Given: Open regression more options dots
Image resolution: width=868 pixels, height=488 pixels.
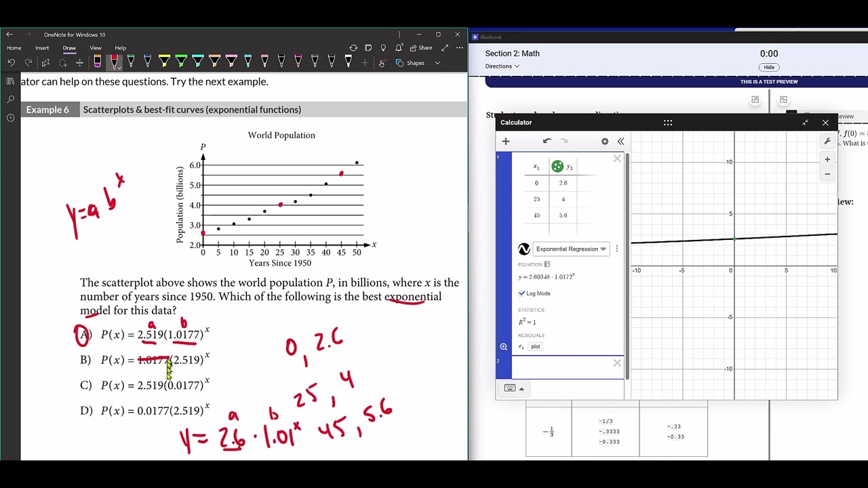Looking at the screenshot, I should pyautogui.click(x=616, y=249).
